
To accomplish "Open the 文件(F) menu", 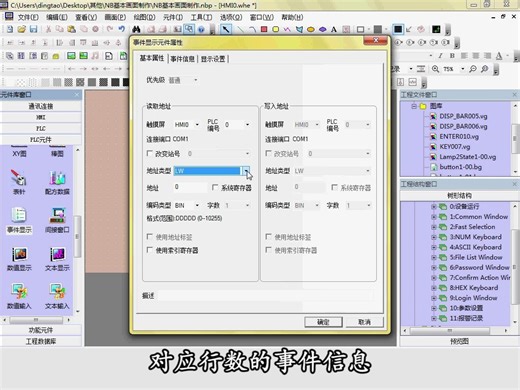I will 28,17.
